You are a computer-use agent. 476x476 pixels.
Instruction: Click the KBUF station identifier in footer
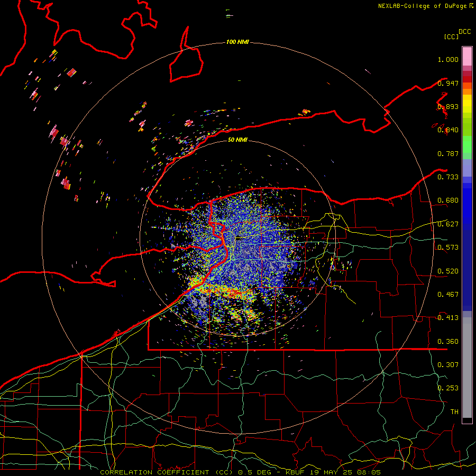tap(295, 472)
